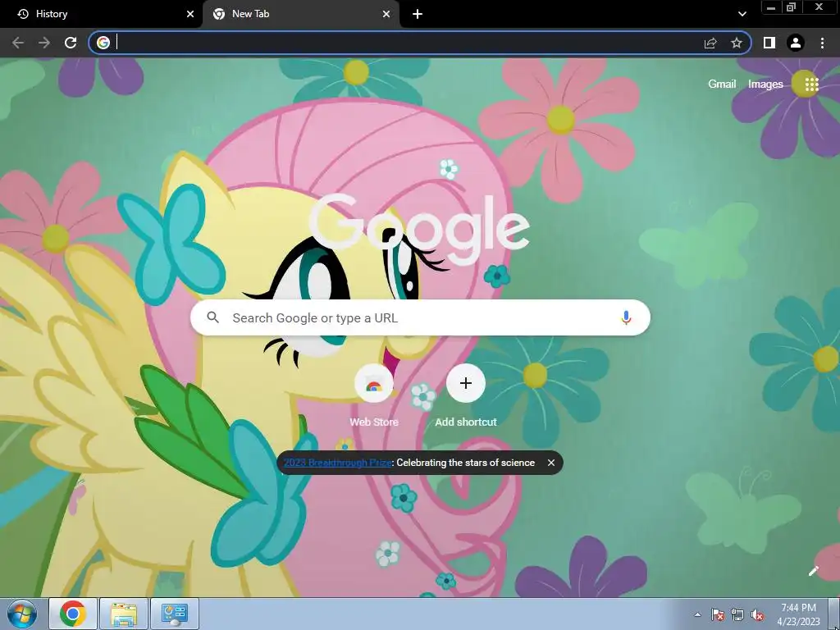The image size is (840, 630).
Task: Close the New Tab tab
Action: [386, 14]
